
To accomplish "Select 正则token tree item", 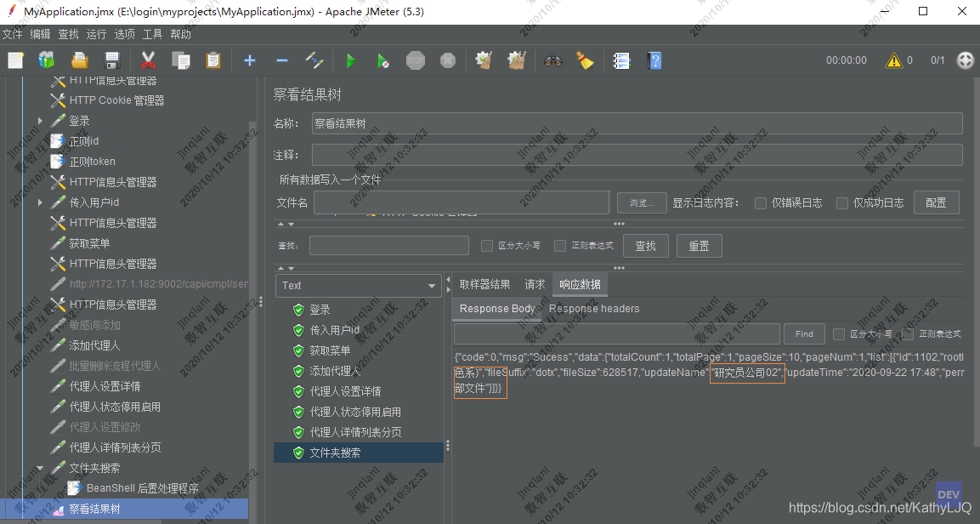I will [x=92, y=162].
